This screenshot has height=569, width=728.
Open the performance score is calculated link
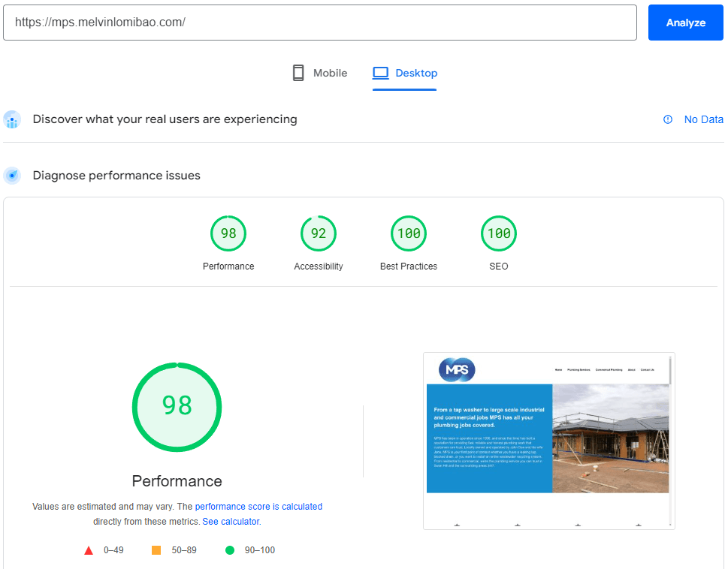[x=258, y=507]
